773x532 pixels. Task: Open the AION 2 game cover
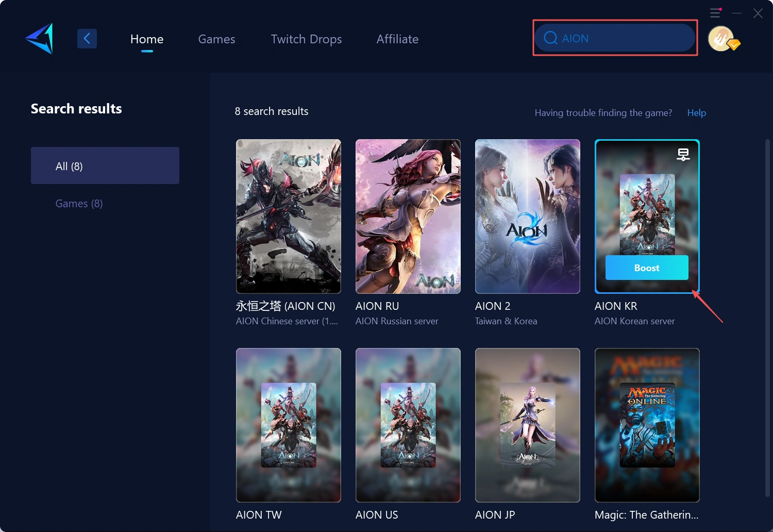click(x=528, y=217)
